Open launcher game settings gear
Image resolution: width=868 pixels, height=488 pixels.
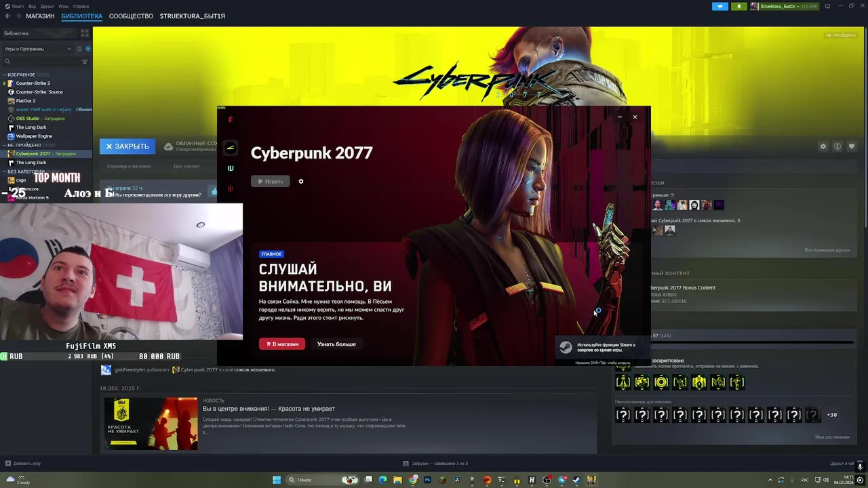[301, 181]
